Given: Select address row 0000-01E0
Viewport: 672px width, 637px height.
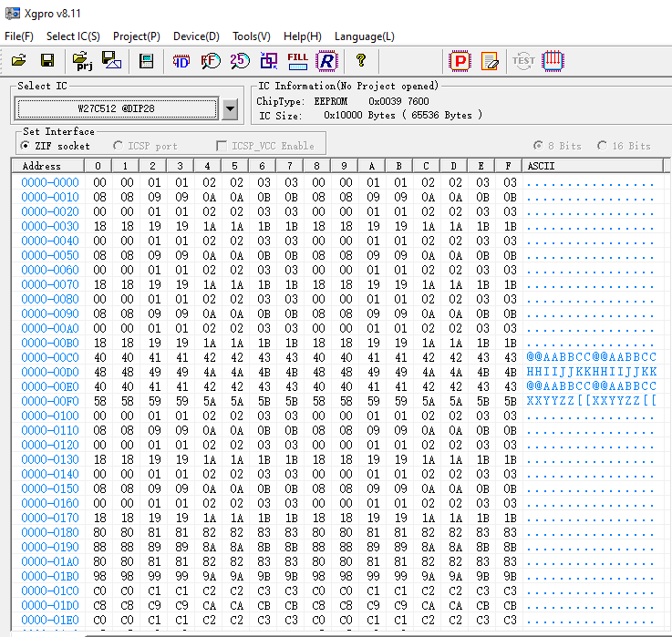Looking at the screenshot, I should tap(50, 620).
